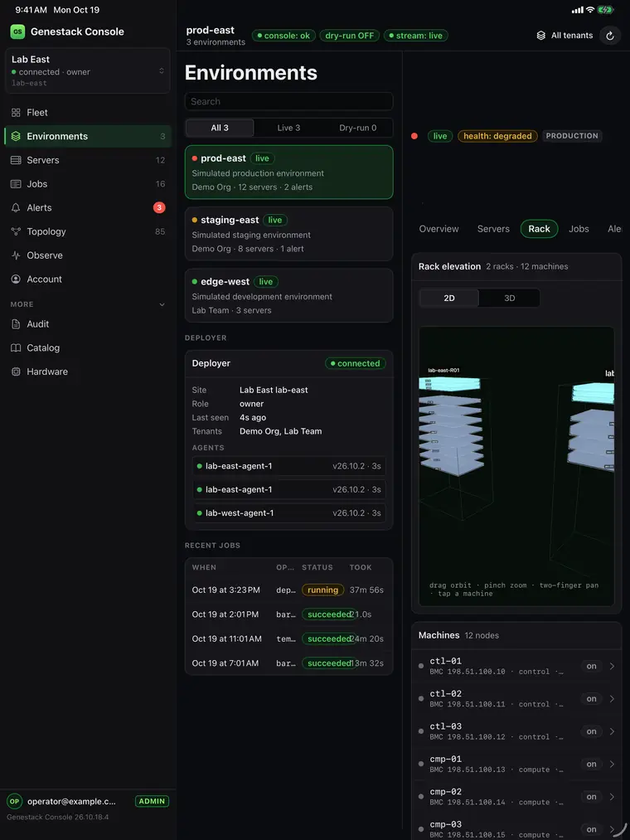Viewport: 630px width, 840px height.
Task: Click lab-west-agent-1 agent row
Action: pyautogui.click(x=288, y=513)
